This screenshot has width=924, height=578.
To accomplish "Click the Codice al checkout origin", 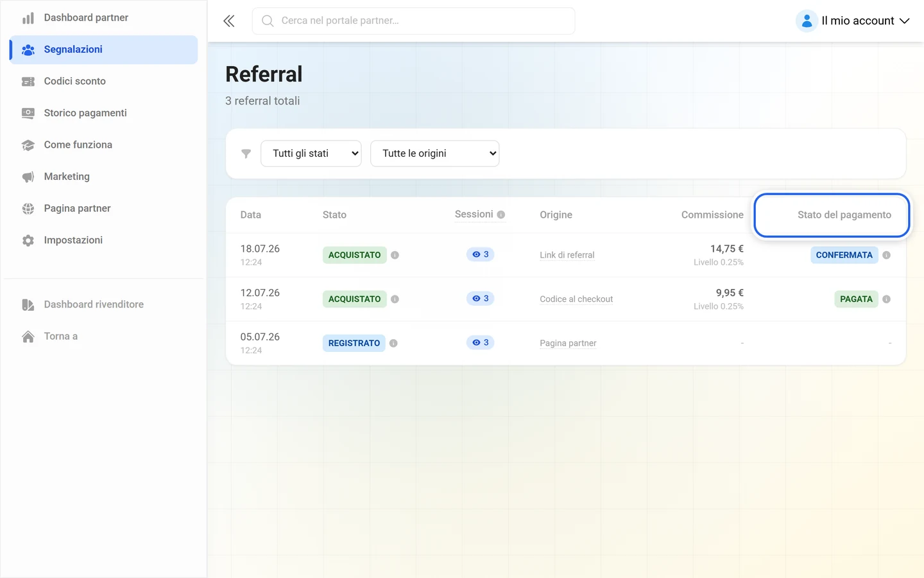I will [x=576, y=299].
